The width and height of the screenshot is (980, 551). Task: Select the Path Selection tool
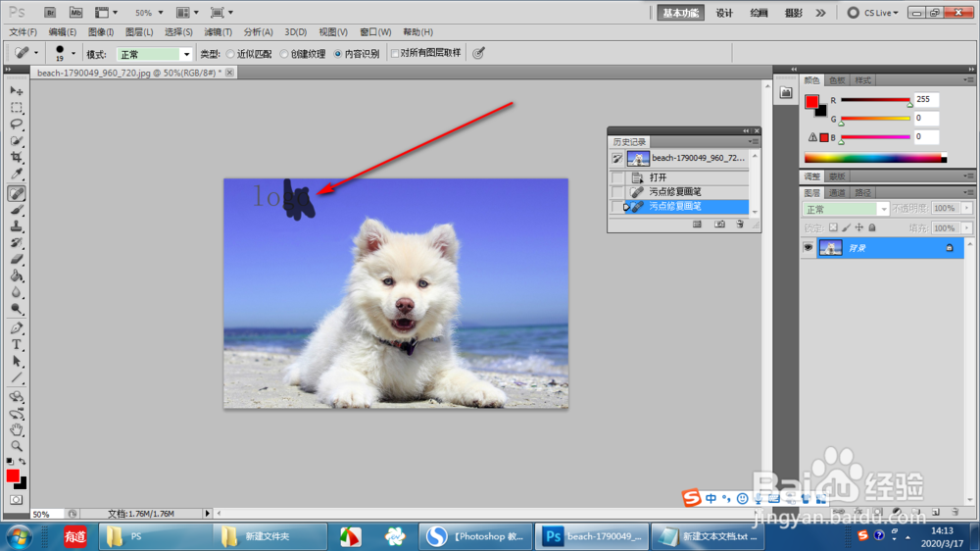(17, 362)
